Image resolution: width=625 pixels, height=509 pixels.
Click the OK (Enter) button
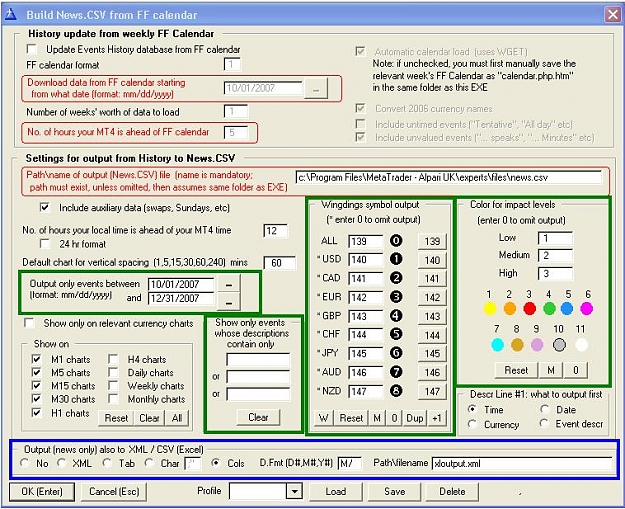42,491
